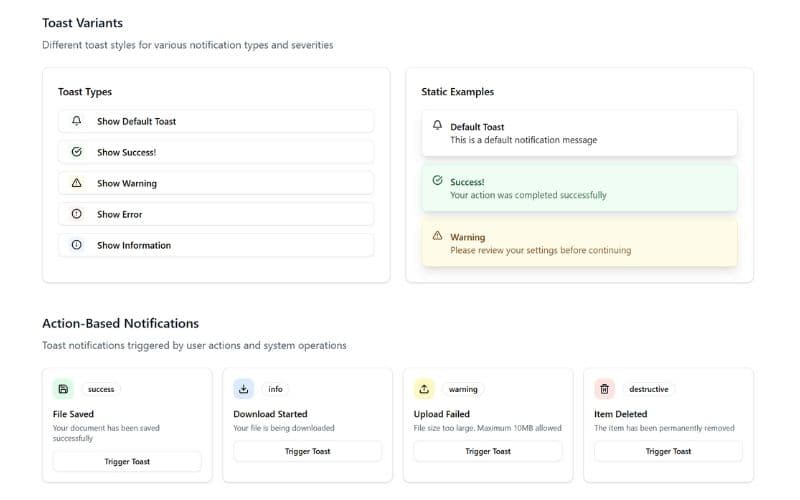
Task: Click the checkmark circle icon beside Show Success
Action: click(x=77, y=152)
